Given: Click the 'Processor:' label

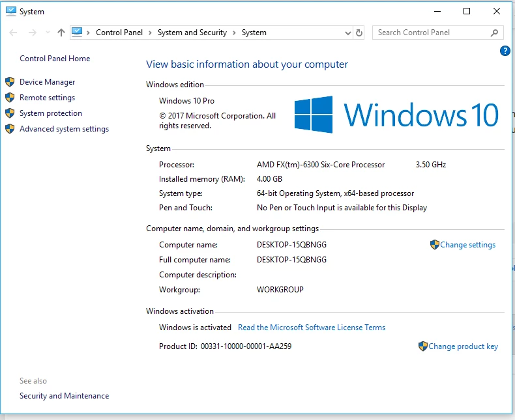Looking at the screenshot, I should (177, 165).
